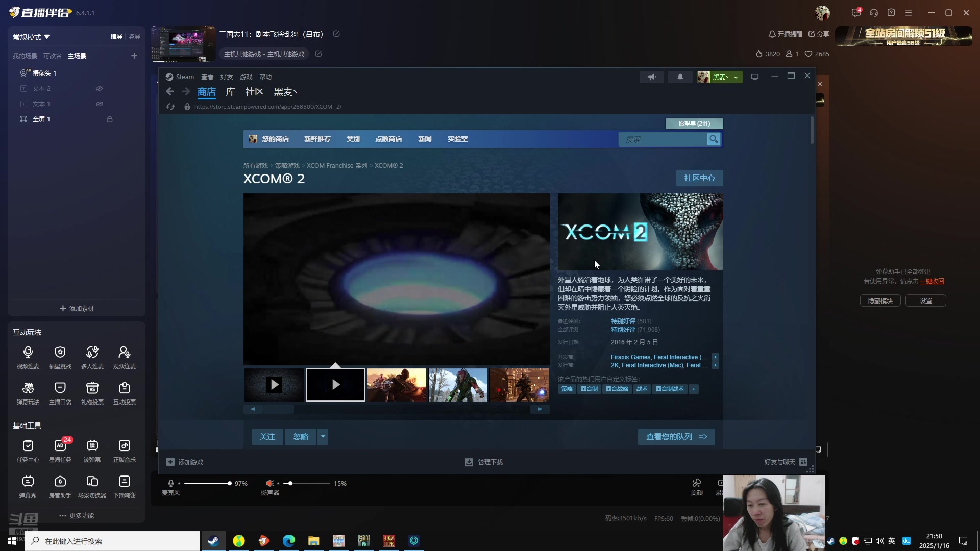Viewport: 980px width, 551px height.
Task: Open 读弹幕 read danmaku tool
Action: (92, 450)
